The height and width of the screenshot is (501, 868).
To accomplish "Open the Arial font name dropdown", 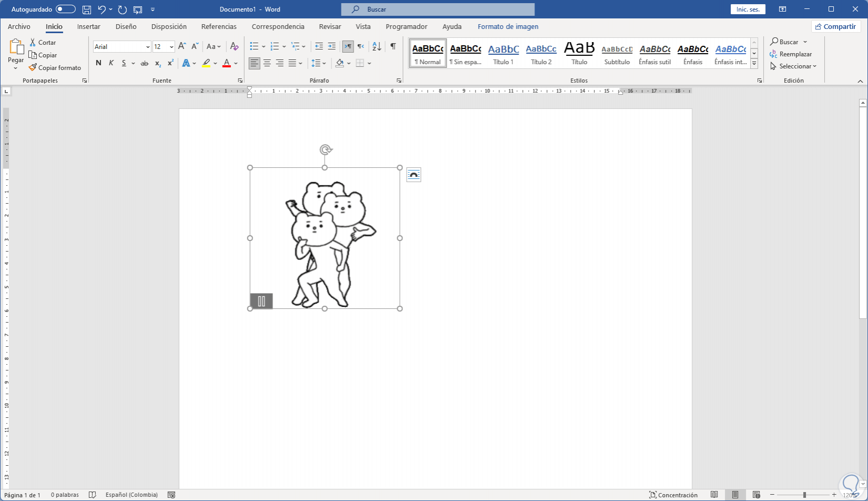I will coord(147,47).
